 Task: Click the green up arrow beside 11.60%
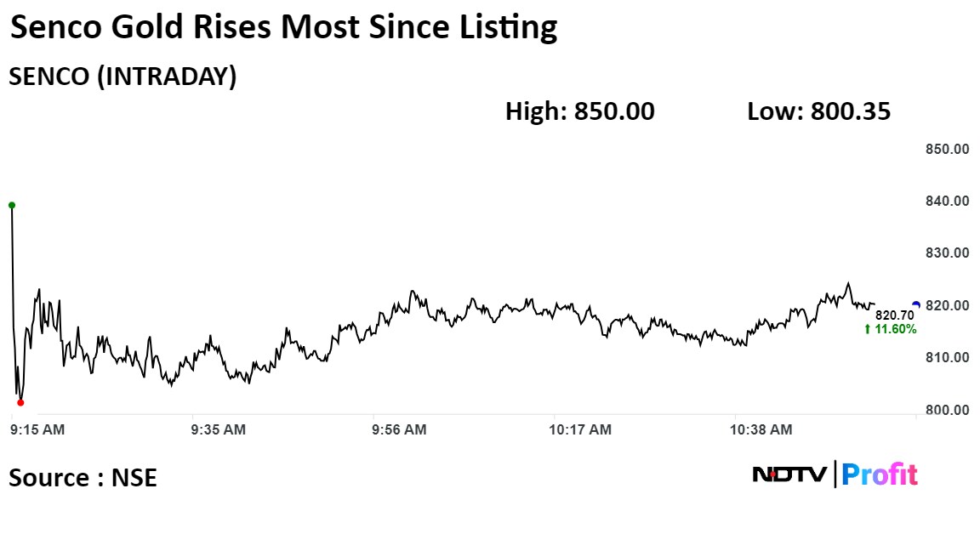click(867, 329)
